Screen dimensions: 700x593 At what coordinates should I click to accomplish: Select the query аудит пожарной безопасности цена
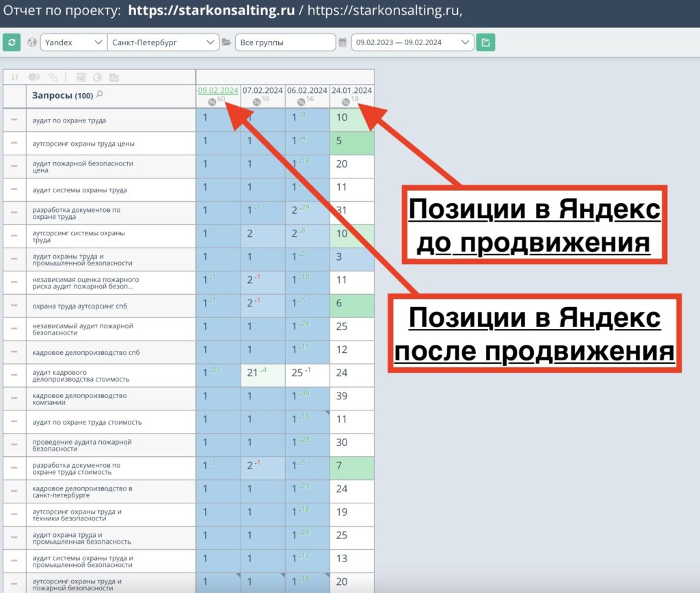(x=83, y=167)
